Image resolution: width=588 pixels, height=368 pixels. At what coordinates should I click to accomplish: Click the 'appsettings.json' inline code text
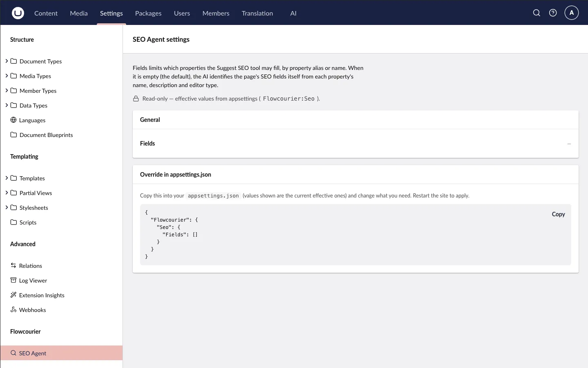point(213,196)
